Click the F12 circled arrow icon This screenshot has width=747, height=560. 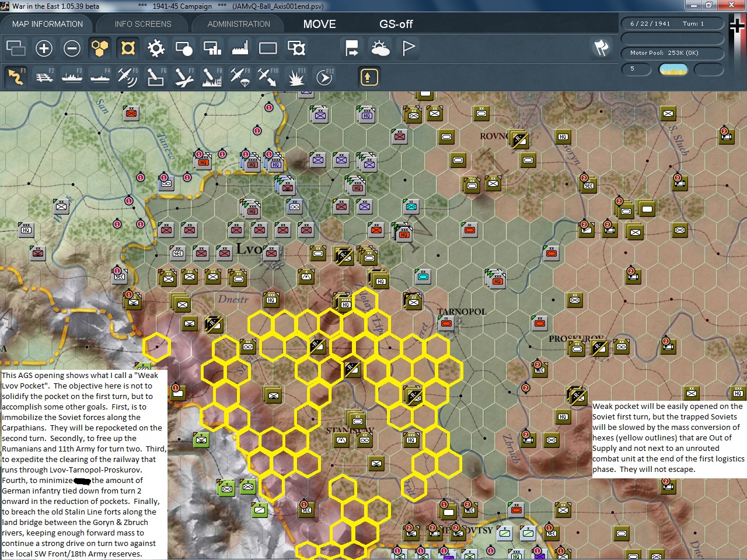click(x=324, y=77)
